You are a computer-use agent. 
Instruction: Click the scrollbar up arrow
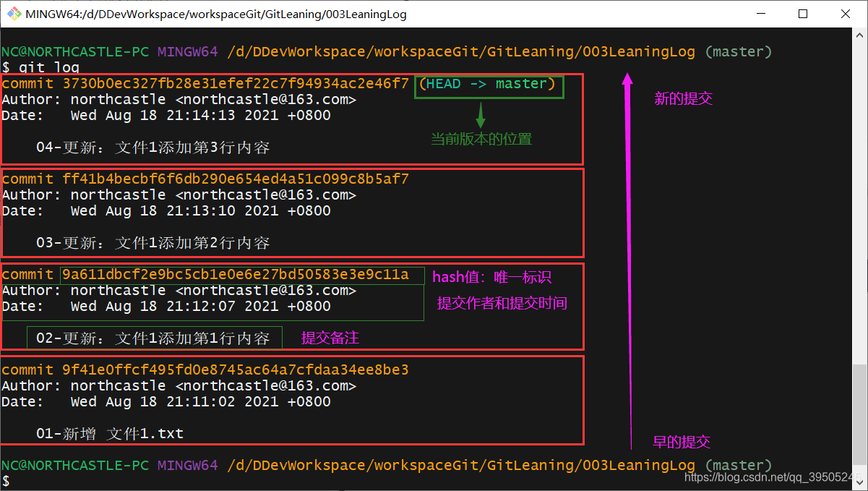[x=860, y=35]
